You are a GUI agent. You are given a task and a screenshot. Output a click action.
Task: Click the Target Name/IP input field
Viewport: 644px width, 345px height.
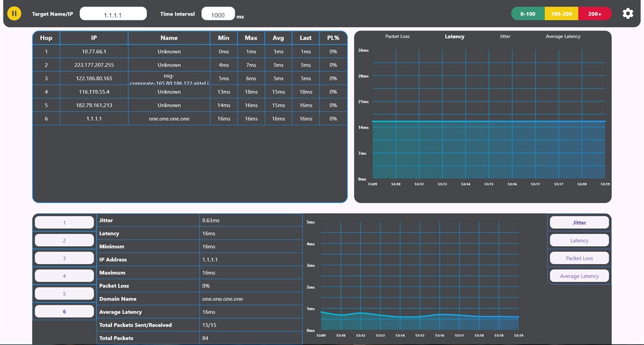(x=113, y=14)
